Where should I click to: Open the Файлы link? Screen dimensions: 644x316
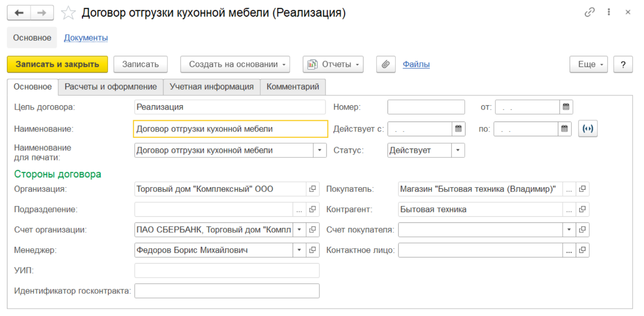[x=416, y=64]
